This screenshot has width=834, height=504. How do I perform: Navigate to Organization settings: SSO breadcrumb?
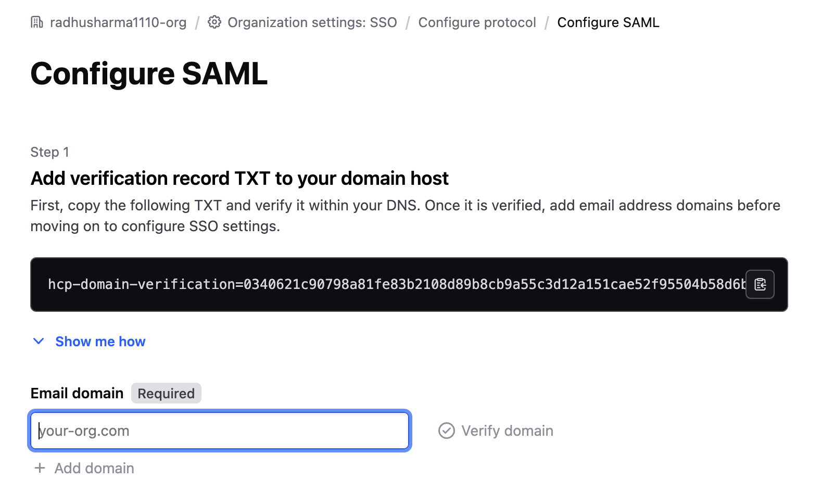coord(312,22)
